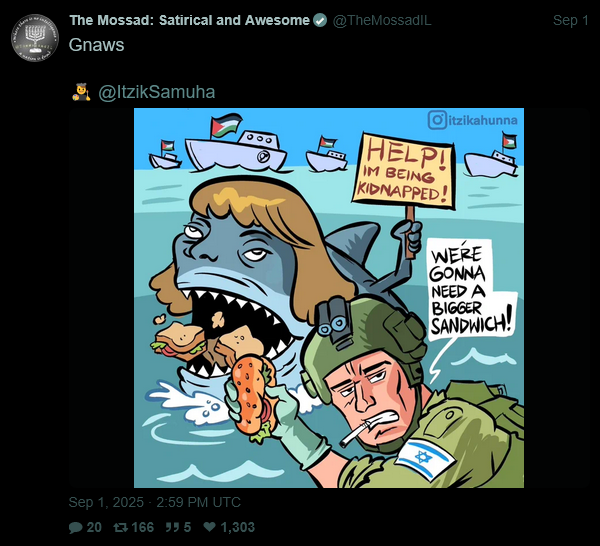Open replies via the comment bubble icon
Screen dimensions: 600x546
coord(75,527)
